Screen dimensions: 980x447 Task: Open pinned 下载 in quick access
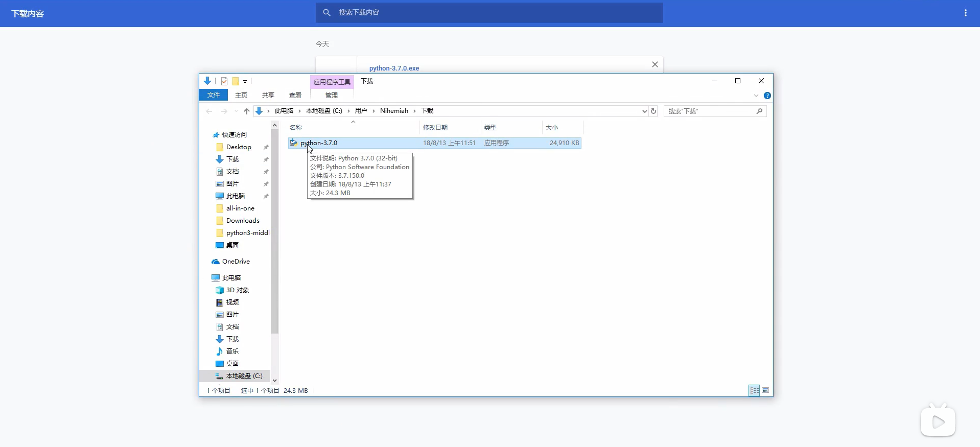coord(232,159)
